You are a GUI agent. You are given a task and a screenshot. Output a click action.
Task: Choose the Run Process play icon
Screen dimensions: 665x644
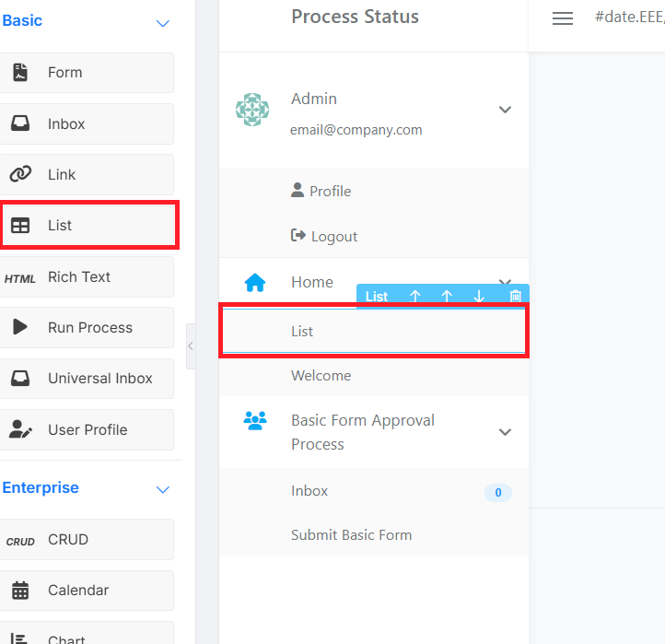click(20, 327)
